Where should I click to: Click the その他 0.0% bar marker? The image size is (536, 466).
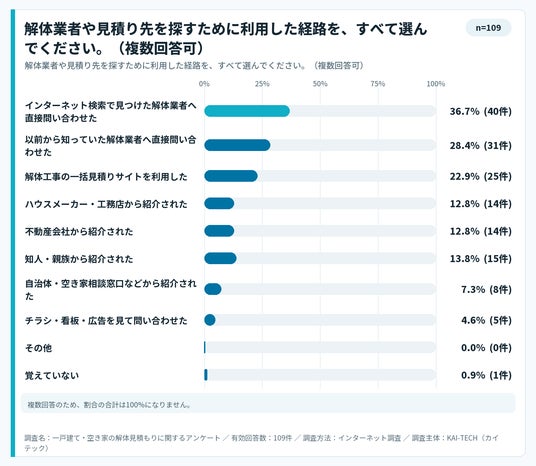pos(205,347)
